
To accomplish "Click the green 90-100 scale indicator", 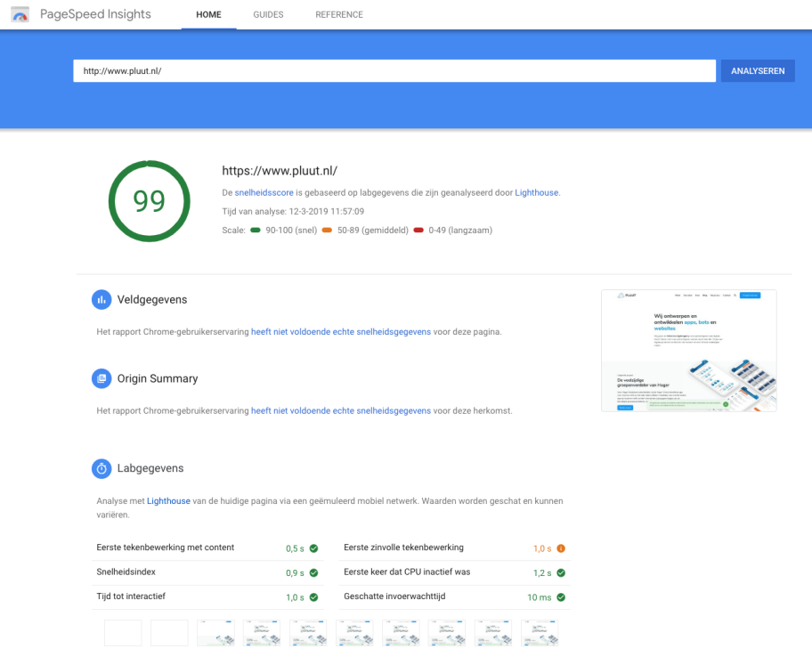I will point(256,230).
